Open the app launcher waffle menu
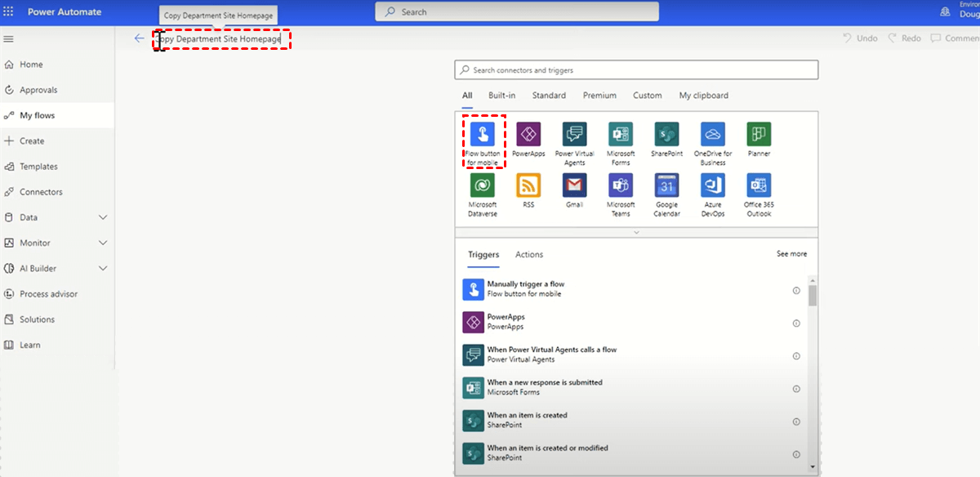980x477 pixels. point(9,12)
